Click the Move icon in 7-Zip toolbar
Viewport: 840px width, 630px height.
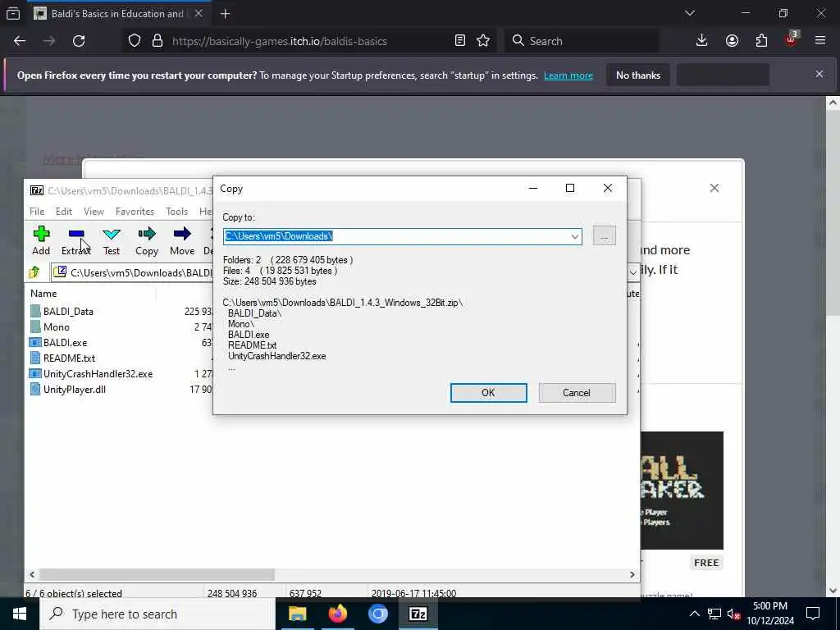[x=182, y=234]
